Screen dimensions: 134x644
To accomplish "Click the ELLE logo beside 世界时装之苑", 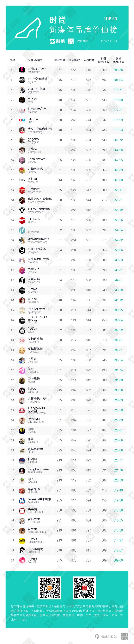I will [x=22, y=110].
